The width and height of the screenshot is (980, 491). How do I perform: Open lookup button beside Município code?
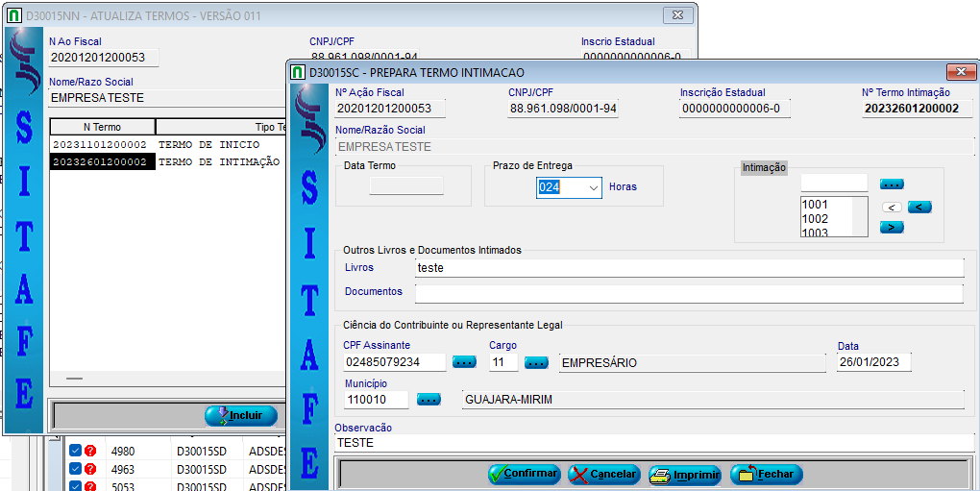pyautogui.click(x=429, y=399)
